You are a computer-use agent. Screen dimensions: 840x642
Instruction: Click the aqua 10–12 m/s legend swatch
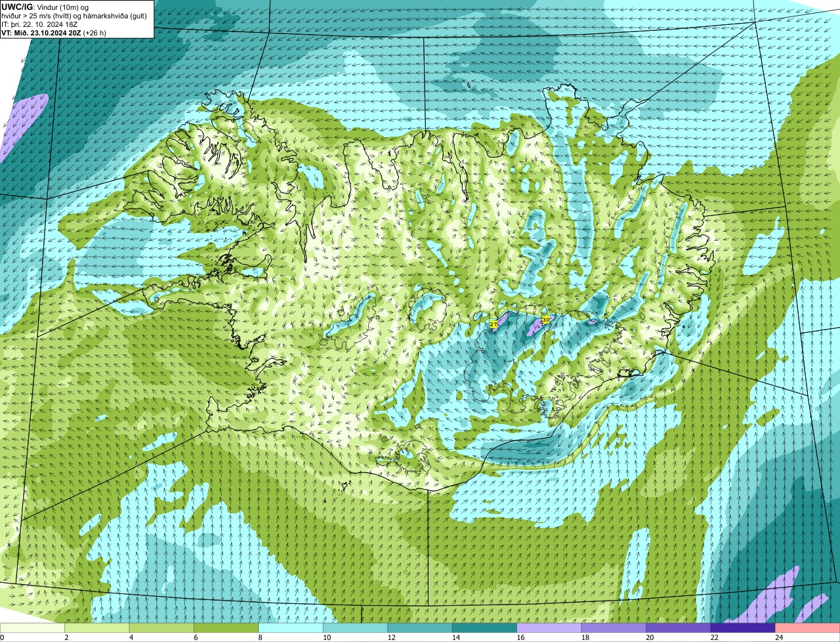(355, 628)
